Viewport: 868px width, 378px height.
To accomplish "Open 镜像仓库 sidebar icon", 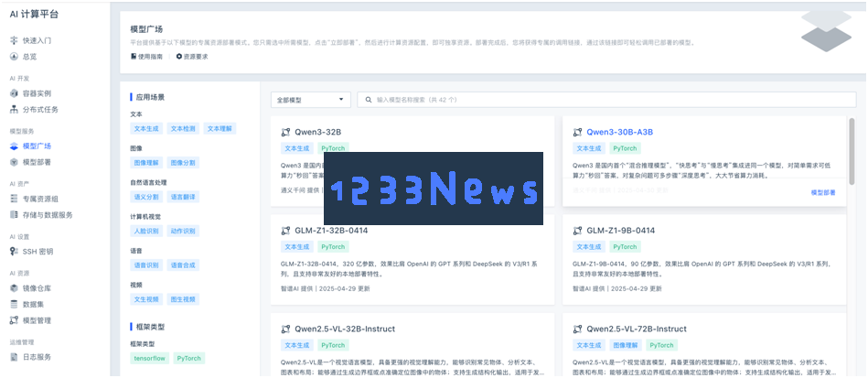I will [15, 288].
